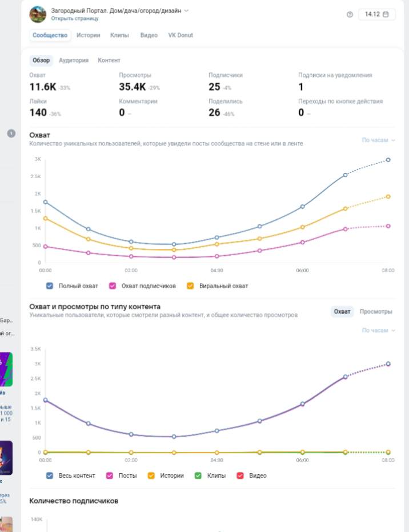Expand the community name dropdown chevron

click(x=186, y=11)
